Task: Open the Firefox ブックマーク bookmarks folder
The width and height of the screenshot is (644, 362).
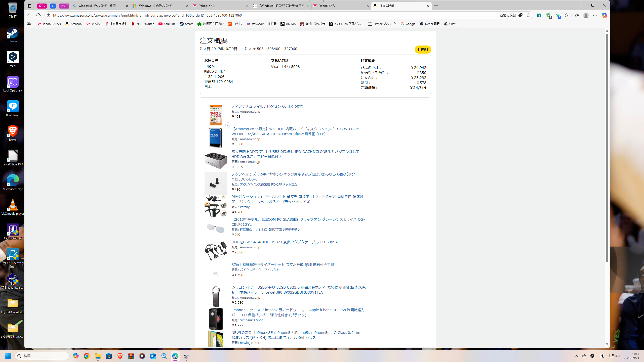Action: coord(382,24)
